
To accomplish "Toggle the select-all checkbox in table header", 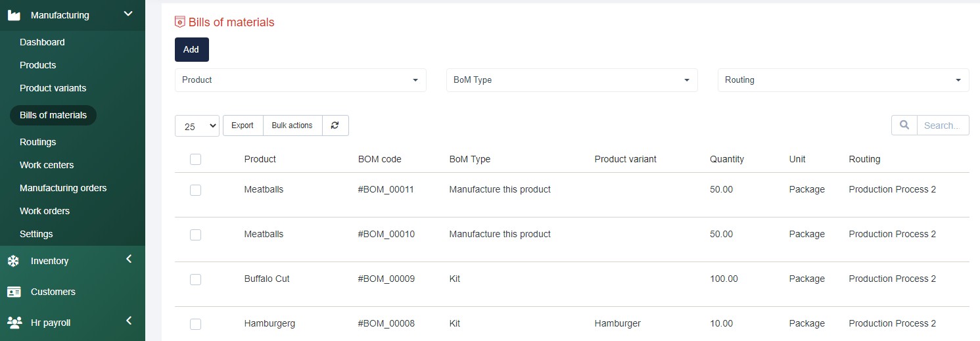I will pos(195,159).
